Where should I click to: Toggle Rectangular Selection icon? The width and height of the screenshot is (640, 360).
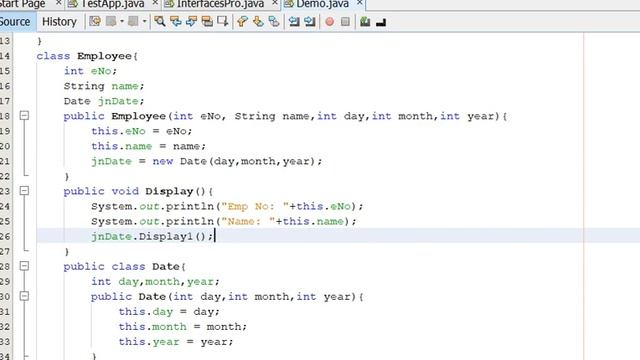(x=222, y=21)
